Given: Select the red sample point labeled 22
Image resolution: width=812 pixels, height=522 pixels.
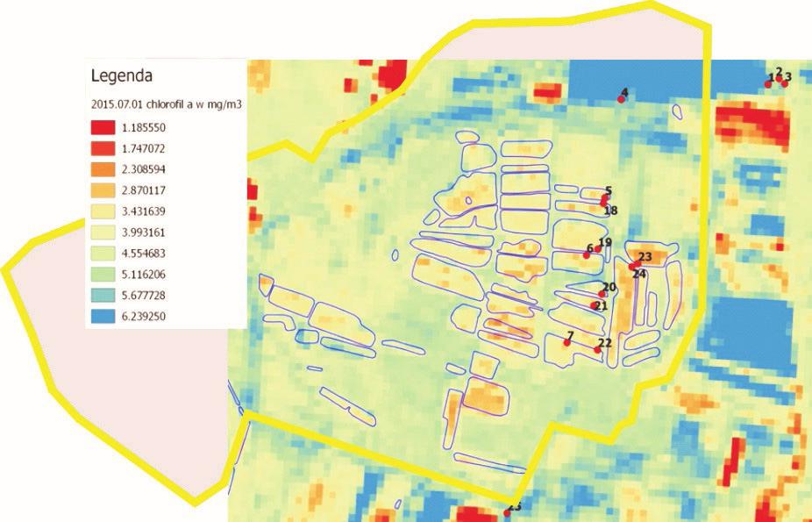Looking at the screenshot, I should (x=597, y=350).
